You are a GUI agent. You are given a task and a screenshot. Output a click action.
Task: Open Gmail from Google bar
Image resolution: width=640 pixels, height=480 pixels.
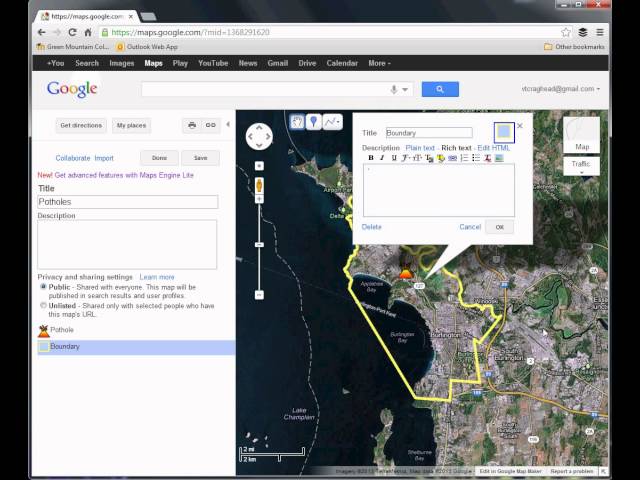coord(278,63)
